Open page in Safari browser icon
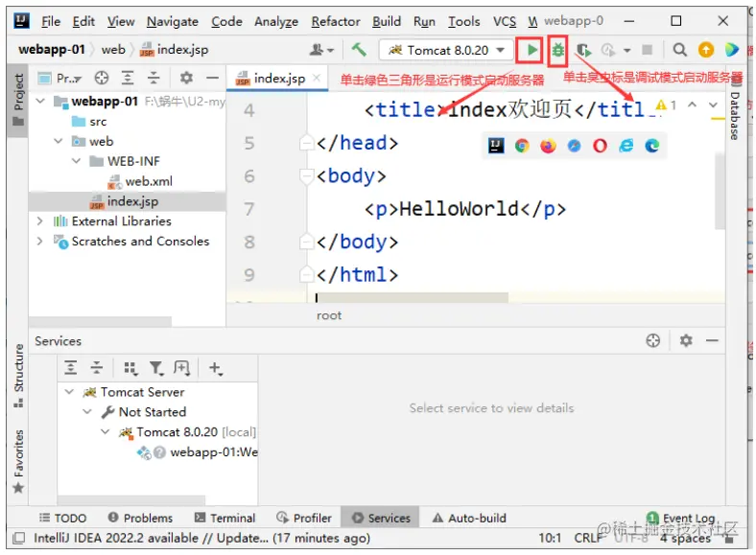This screenshot has height=555, width=756. click(x=574, y=146)
